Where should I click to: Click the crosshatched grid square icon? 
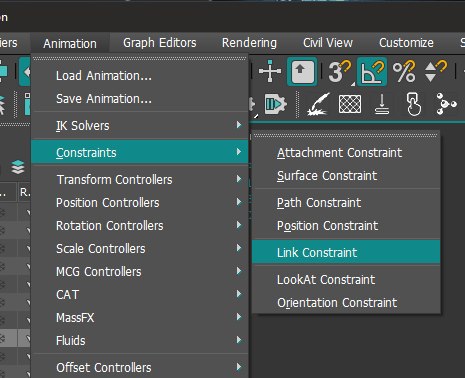tap(350, 104)
